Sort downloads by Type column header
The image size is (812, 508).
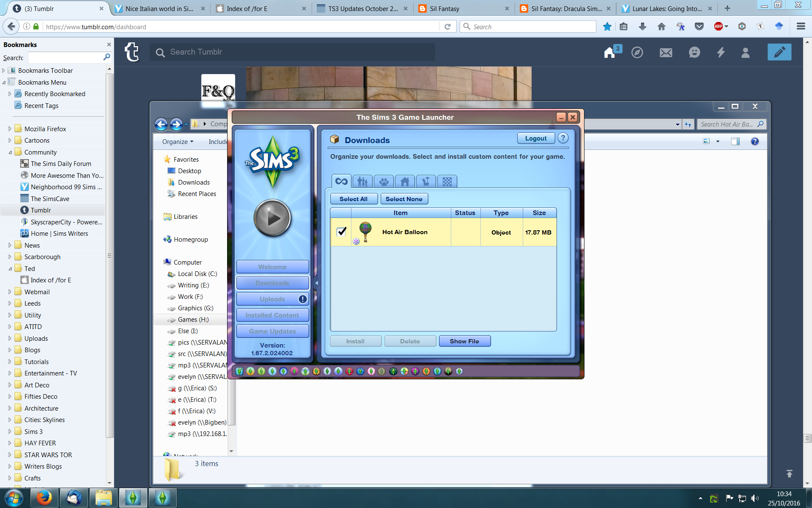(x=501, y=213)
